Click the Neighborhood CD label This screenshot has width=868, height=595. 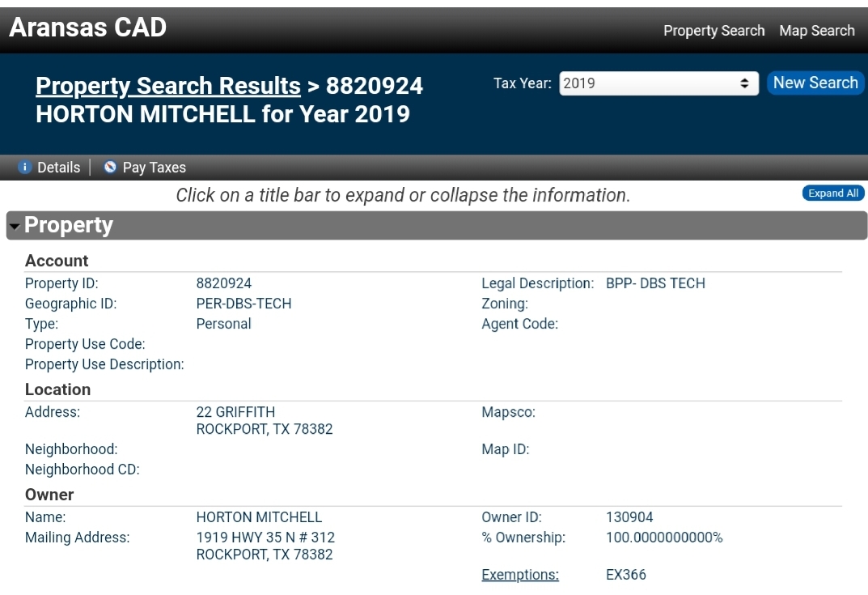(82, 470)
